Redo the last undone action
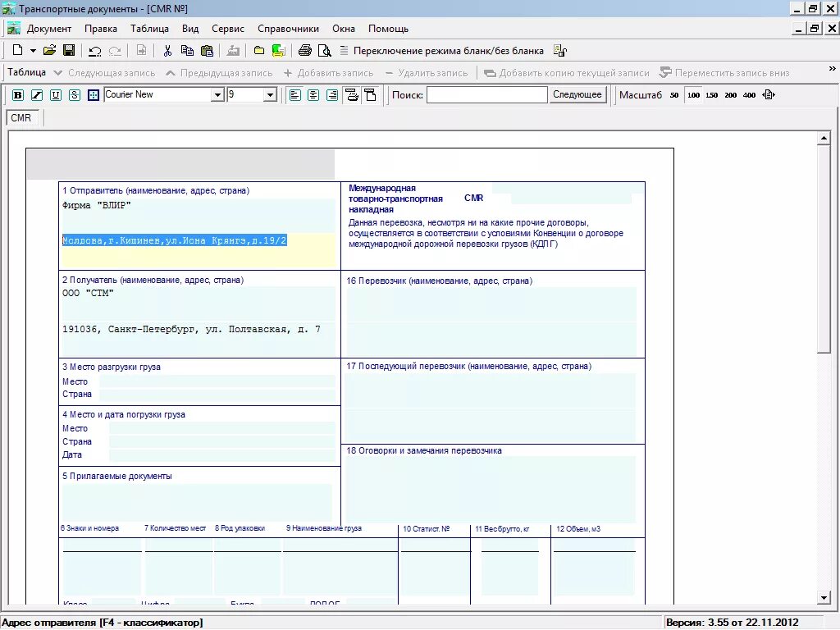Image resolution: width=840 pixels, height=630 pixels. pos(115,51)
